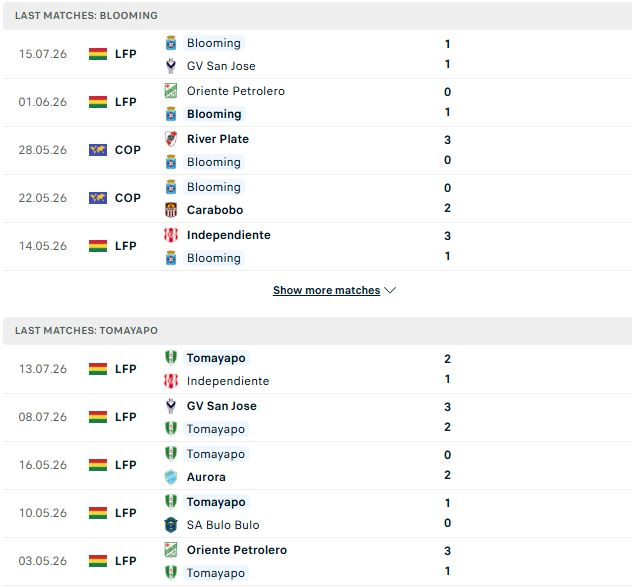Open the Aurora team name link
This screenshot has height=587, width=632.
pyautogui.click(x=206, y=477)
